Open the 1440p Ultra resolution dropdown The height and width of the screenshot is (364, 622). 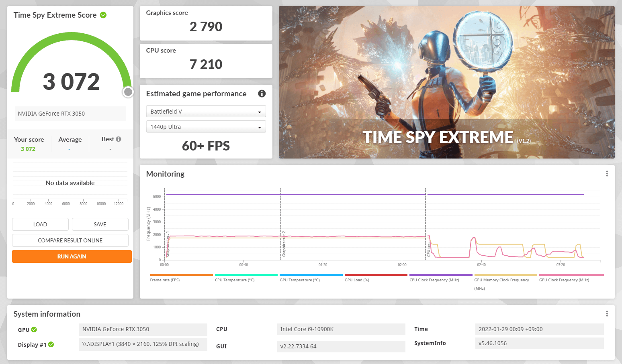pyautogui.click(x=206, y=127)
